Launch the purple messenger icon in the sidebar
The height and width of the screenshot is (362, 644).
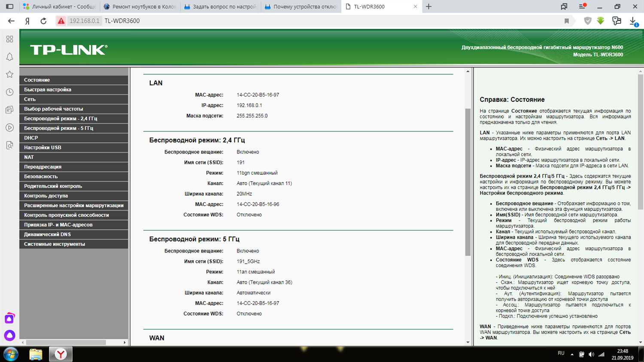point(9,318)
